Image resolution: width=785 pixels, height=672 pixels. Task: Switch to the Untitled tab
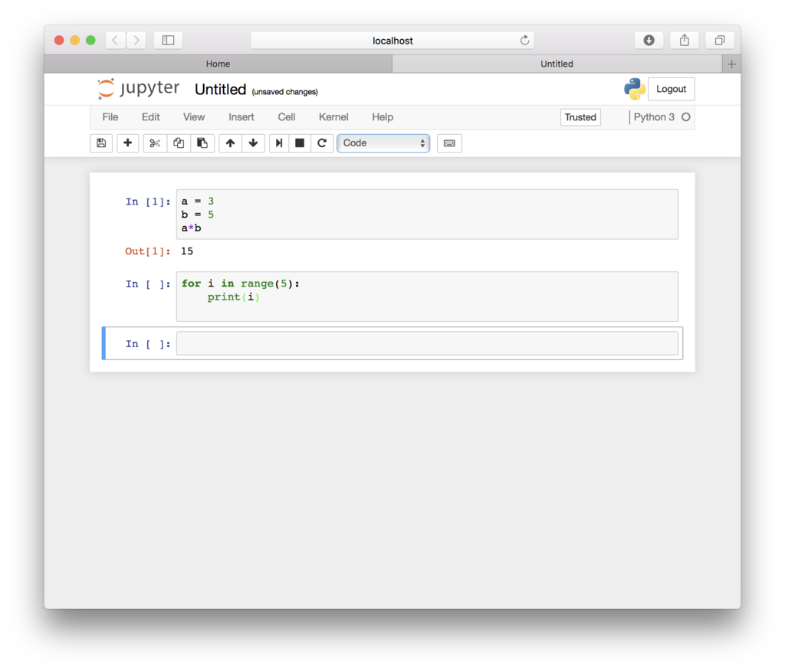pyautogui.click(x=557, y=64)
